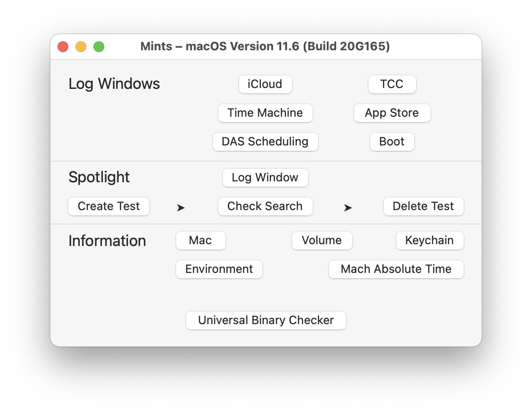
Task: Click the green full-screen button
Action: [99, 47]
